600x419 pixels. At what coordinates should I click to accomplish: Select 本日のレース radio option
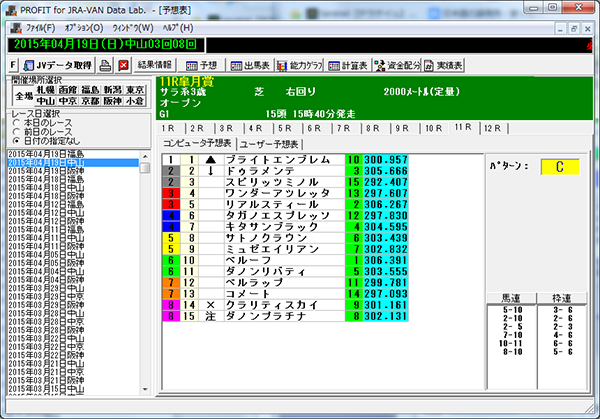pyautogui.click(x=42, y=123)
